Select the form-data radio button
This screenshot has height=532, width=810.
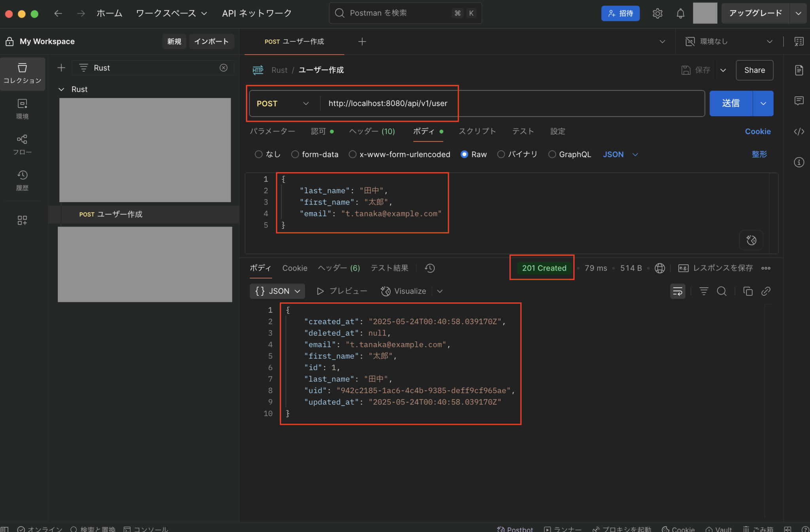coord(295,154)
